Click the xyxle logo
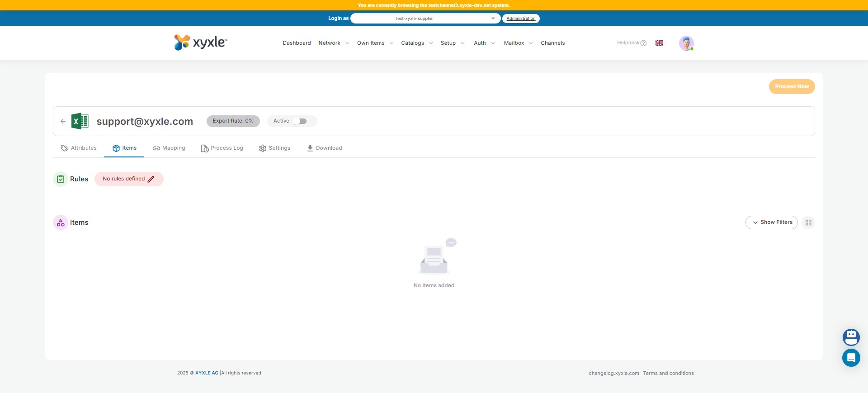868x393 pixels. pos(201,43)
